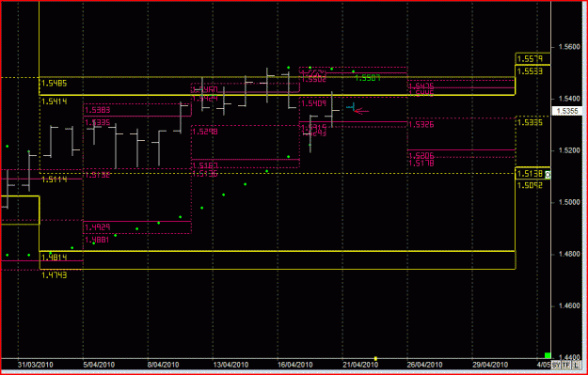Select the cyan latest price bar
588x375 pixels.
point(351,107)
